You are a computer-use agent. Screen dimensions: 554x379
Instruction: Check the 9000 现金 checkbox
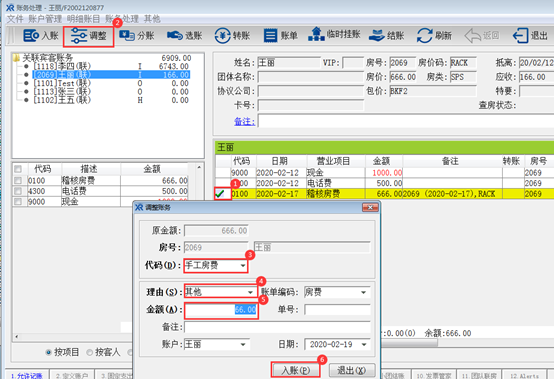[18, 202]
